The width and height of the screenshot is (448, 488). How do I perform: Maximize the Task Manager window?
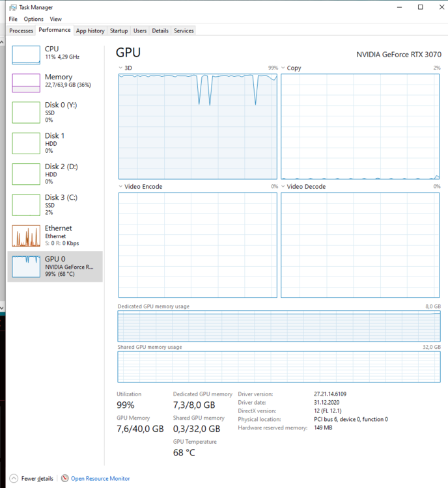click(420, 7)
